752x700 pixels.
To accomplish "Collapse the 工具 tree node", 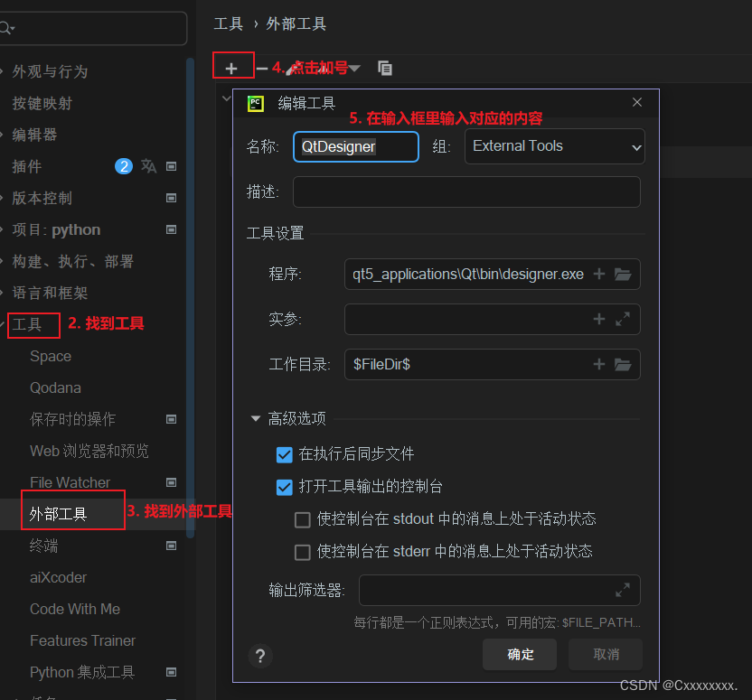I will coord(3,324).
